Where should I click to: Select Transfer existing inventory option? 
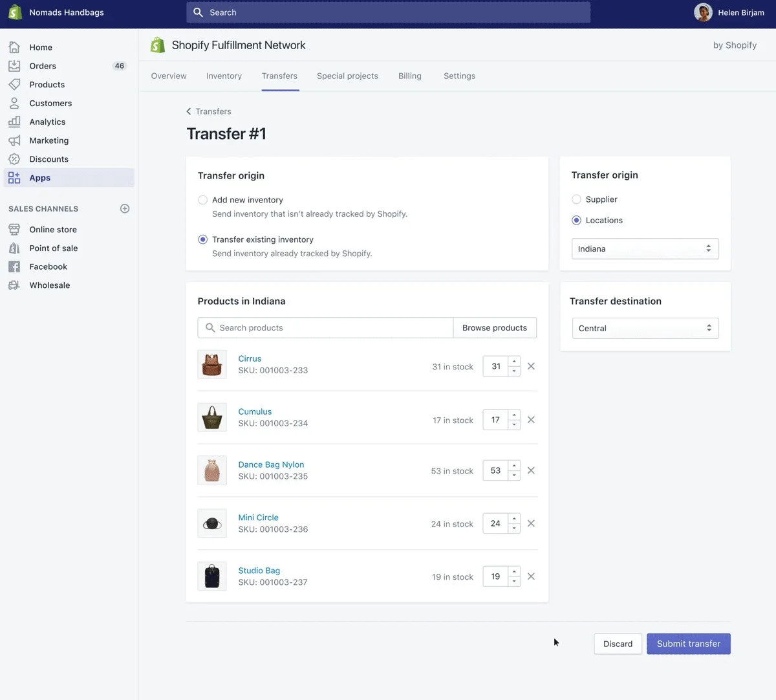click(203, 239)
